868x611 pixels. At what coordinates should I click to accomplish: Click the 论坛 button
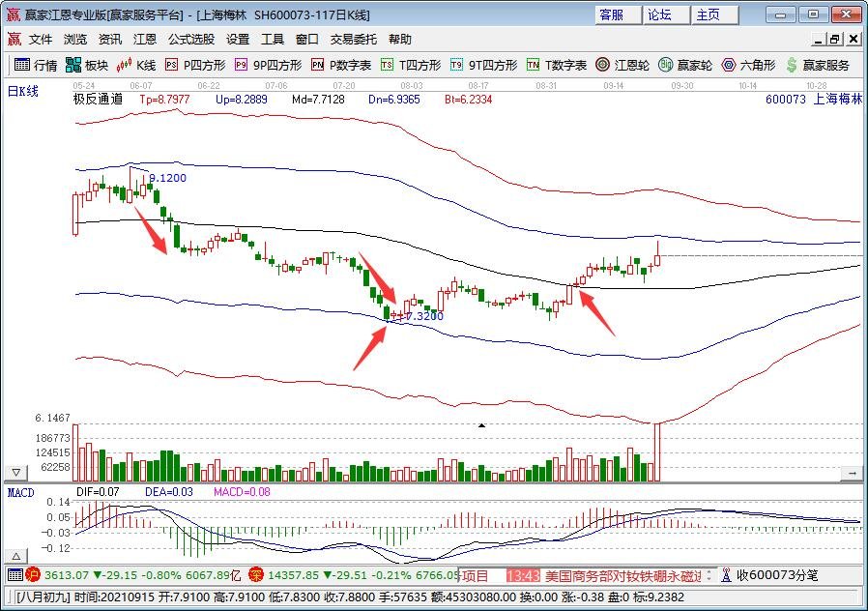666,15
